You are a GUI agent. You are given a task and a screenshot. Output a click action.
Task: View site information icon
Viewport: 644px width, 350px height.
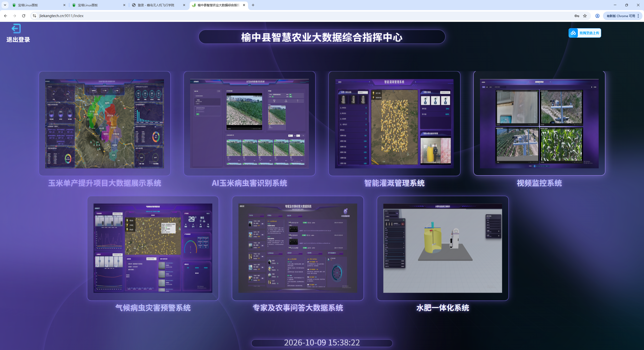tap(34, 16)
